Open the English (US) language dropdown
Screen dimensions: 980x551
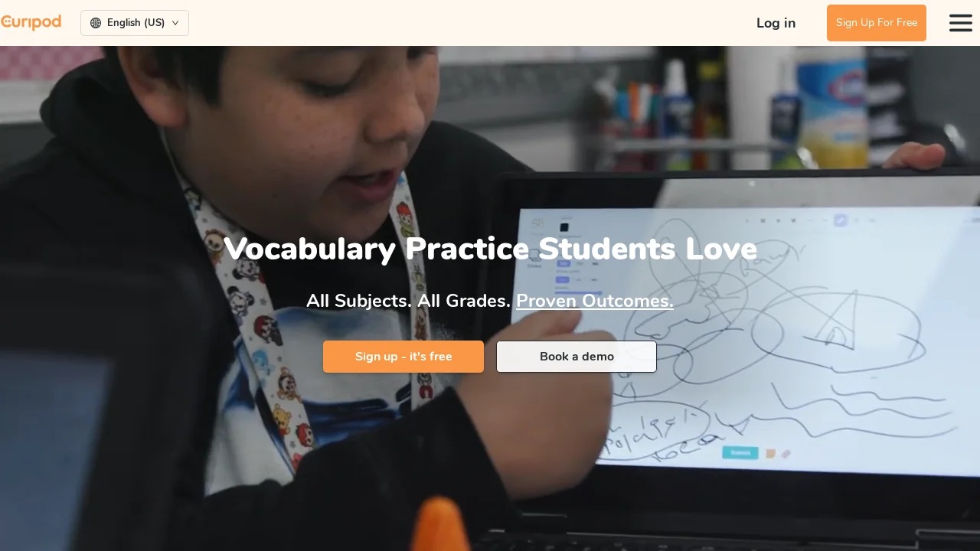135,23
